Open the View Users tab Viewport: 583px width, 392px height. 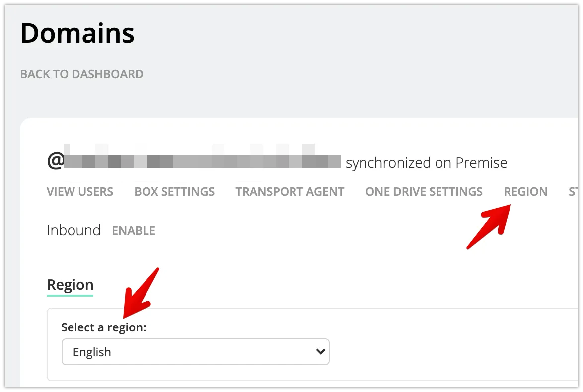[x=80, y=192]
